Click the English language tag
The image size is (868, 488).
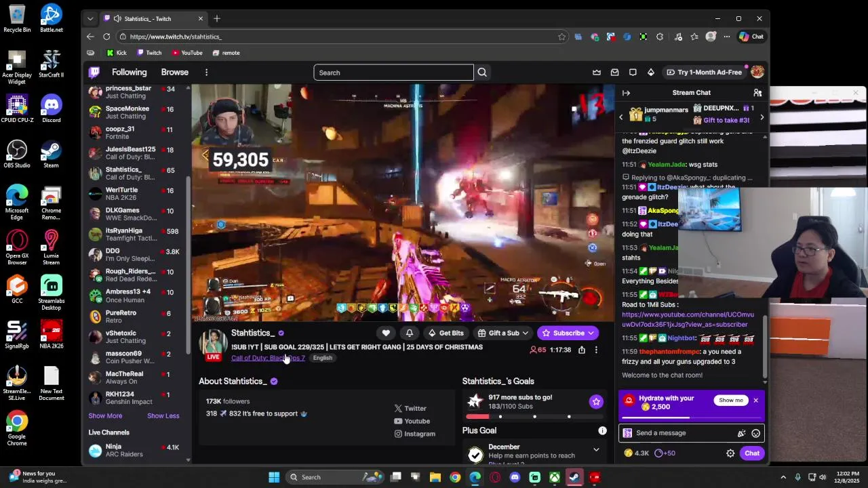click(x=323, y=358)
